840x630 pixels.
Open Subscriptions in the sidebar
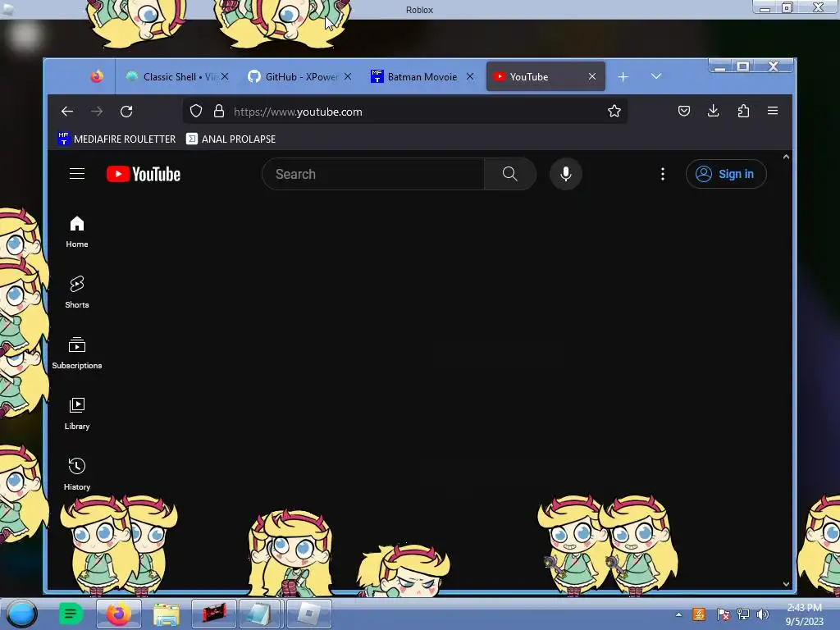76,353
